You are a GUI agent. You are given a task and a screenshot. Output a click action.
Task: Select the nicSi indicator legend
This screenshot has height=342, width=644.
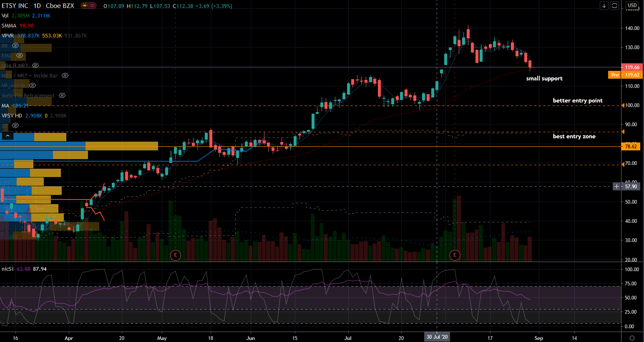coord(8,269)
